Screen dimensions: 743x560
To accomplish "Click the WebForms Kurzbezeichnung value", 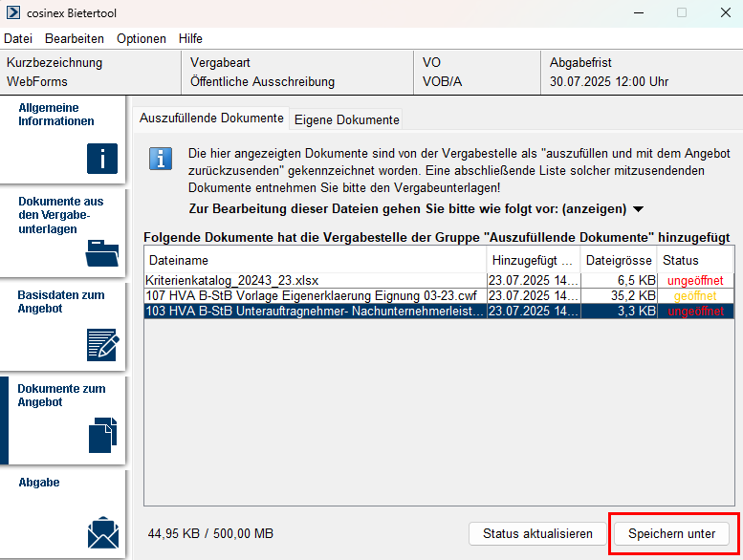I will coord(37,81).
